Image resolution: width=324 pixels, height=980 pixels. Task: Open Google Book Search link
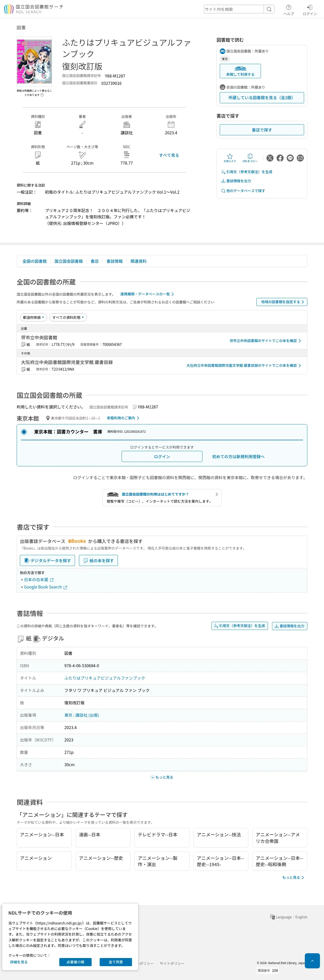click(x=46, y=587)
